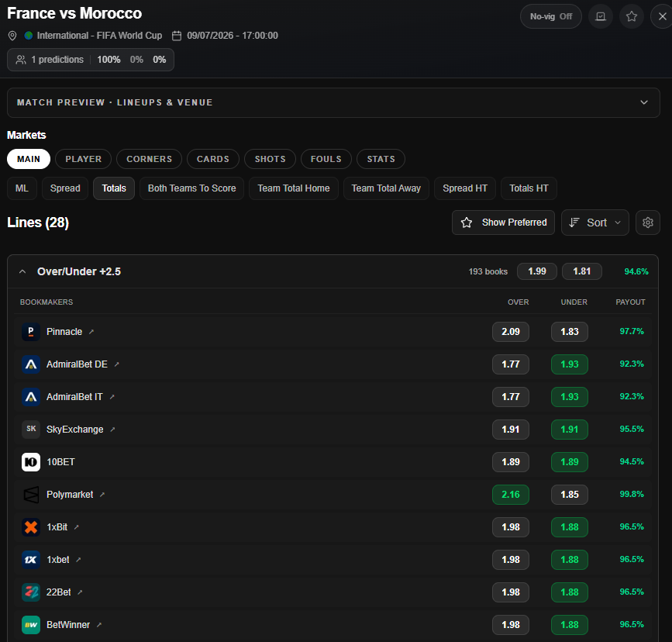
Task: Click the SkyExchange SK logo icon
Action: [31, 430]
